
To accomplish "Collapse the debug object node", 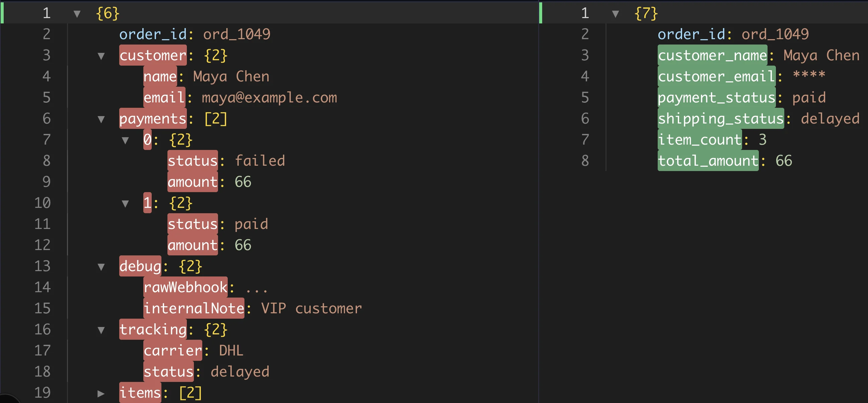I will pos(101,266).
